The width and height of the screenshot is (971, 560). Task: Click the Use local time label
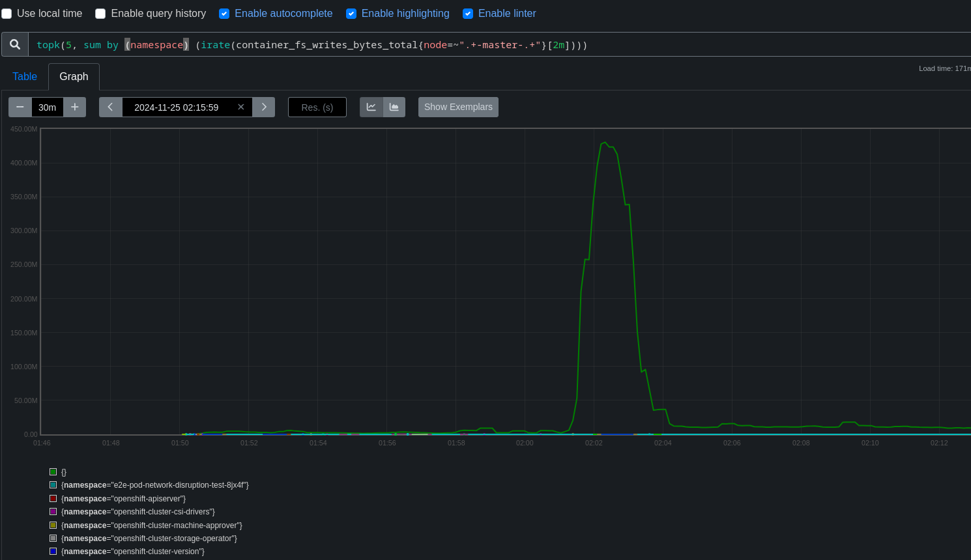pos(50,14)
